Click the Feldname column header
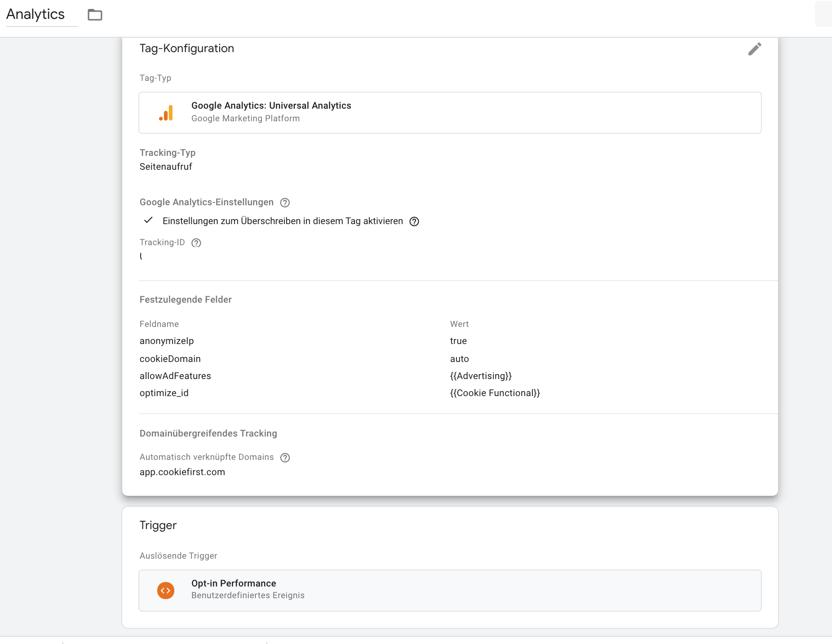 159,324
